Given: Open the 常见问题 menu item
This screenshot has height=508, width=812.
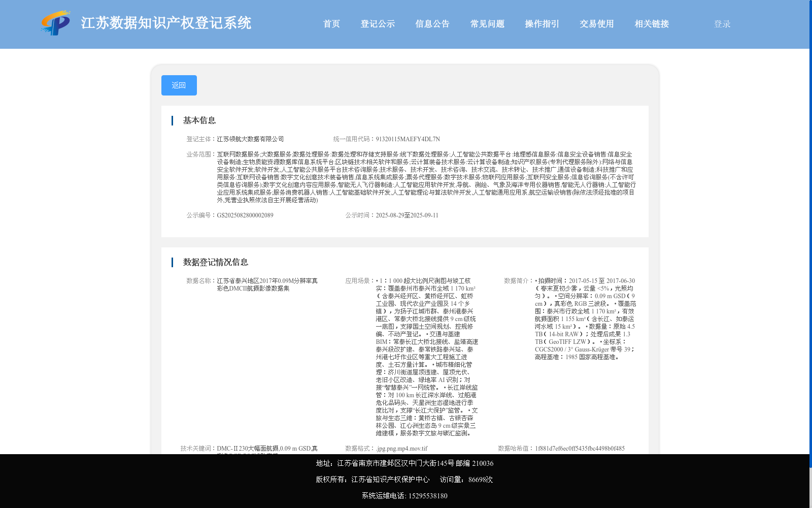Looking at the screenshot, I should click(x=487, y=24).
